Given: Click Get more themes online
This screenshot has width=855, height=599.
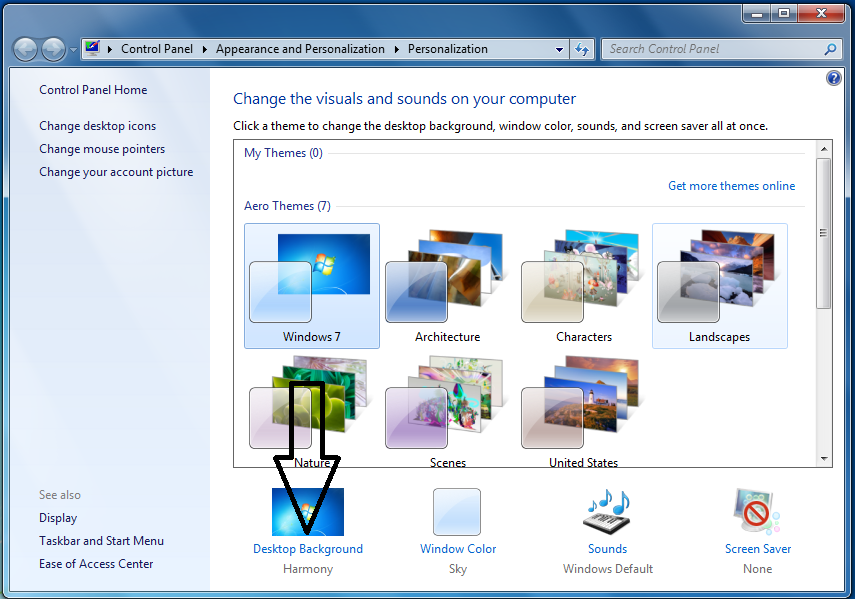Looking at the screenshot, I should [731, 186].
